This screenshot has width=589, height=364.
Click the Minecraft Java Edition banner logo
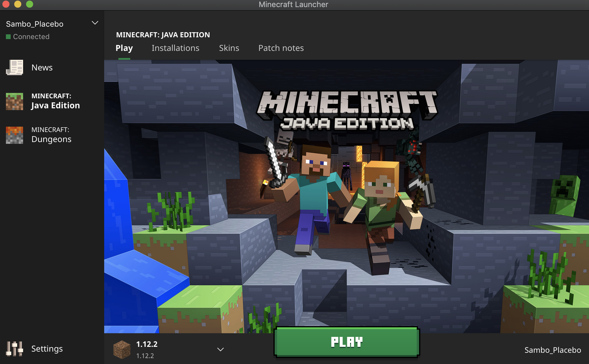point(347,110)
